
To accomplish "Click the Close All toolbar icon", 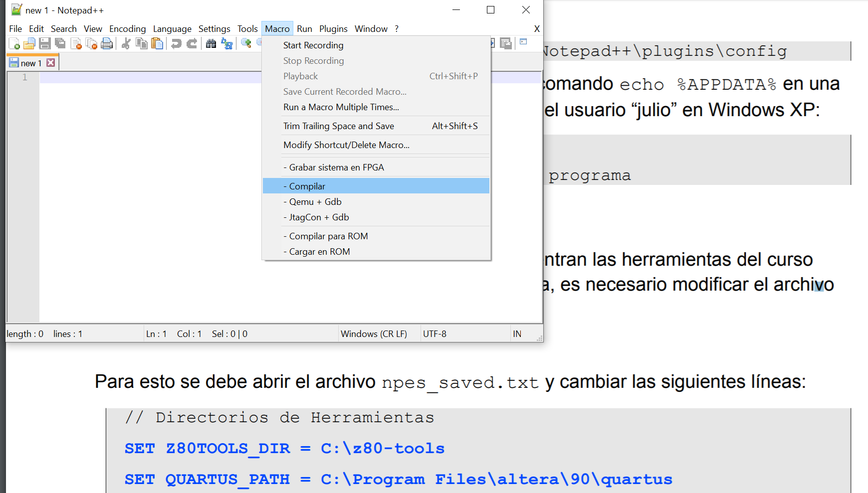I will click(x=91, y=44).
